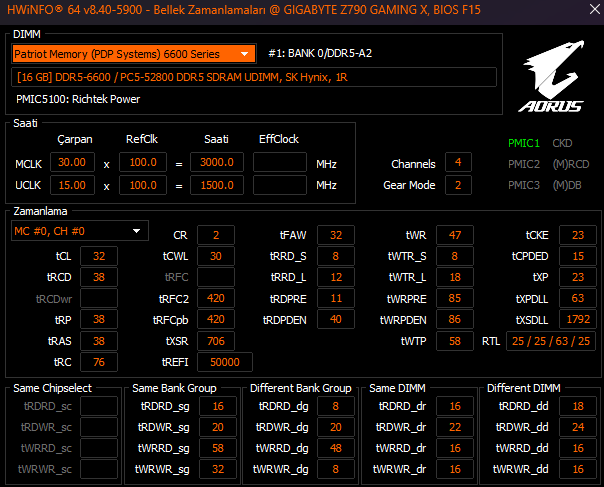
Task: Click the tXPDLL value 63
Action: coord(578,298)
